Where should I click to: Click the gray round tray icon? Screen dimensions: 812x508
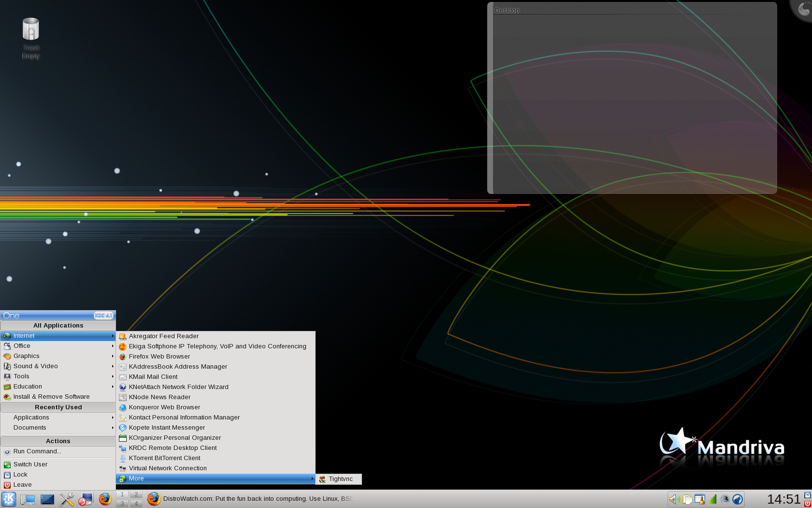725,499
